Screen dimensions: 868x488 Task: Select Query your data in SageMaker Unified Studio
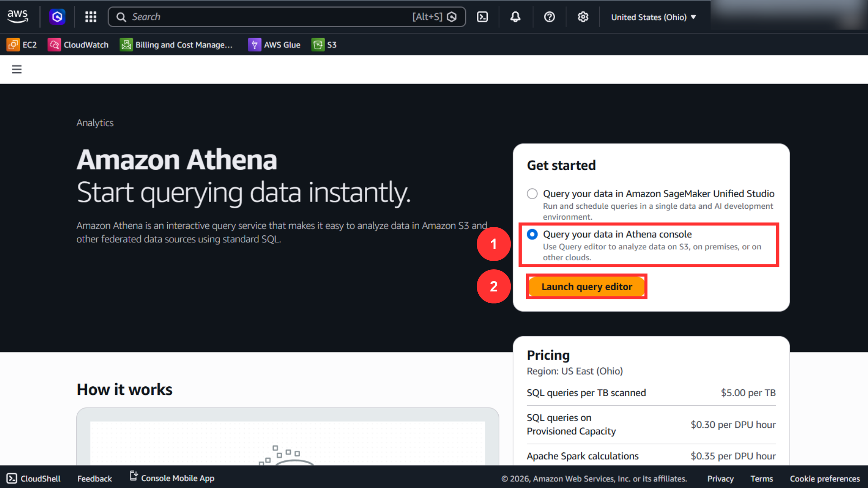click(x=532, y=194)
